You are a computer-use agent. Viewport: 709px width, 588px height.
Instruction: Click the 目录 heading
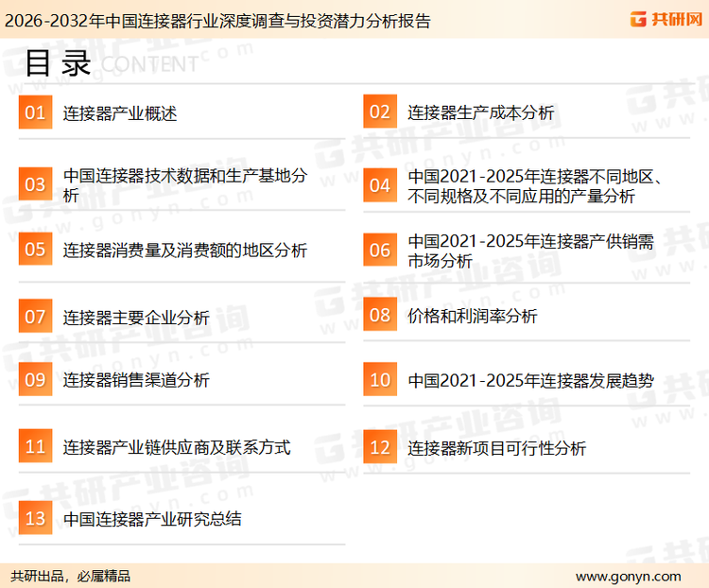[x=58, y=63]
